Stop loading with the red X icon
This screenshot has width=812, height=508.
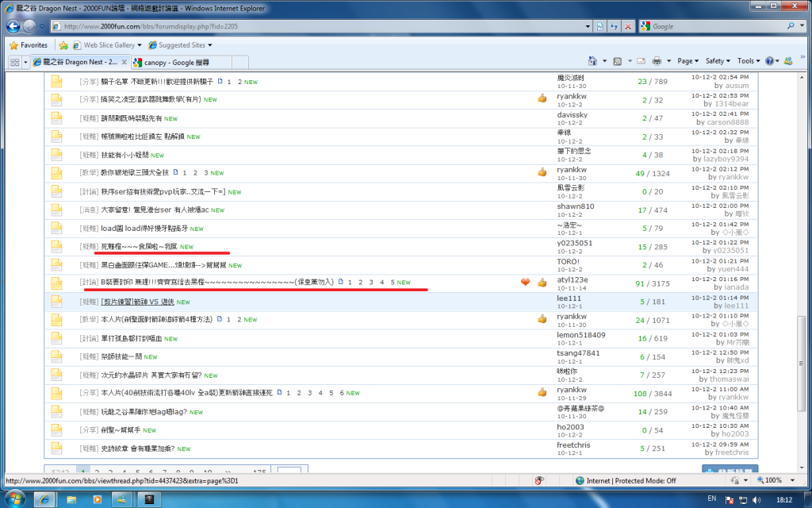[628, 26]
